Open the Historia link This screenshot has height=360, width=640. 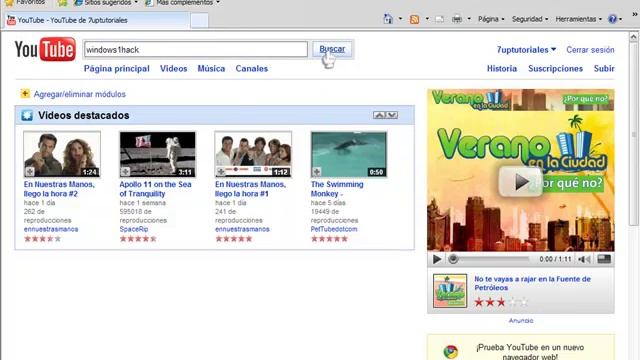pyautogui.click(x=502, y=69)
